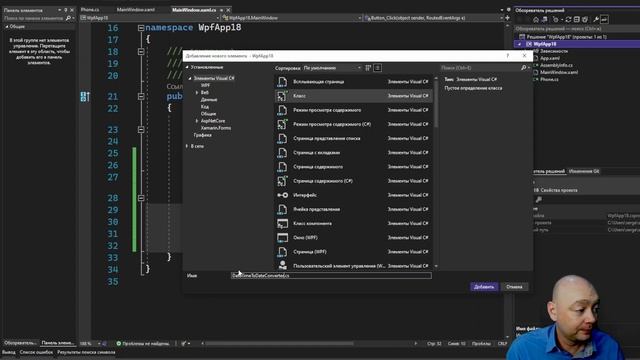Viewport: 640px width, 360px height.
Task: Select the Класс template in dialog
Action: 353,96
